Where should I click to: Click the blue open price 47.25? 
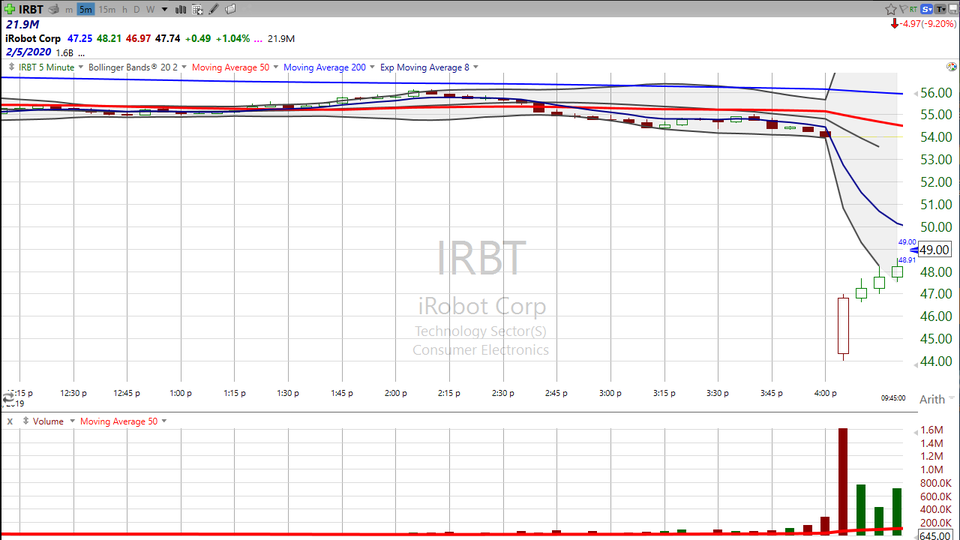coord(80,39)
